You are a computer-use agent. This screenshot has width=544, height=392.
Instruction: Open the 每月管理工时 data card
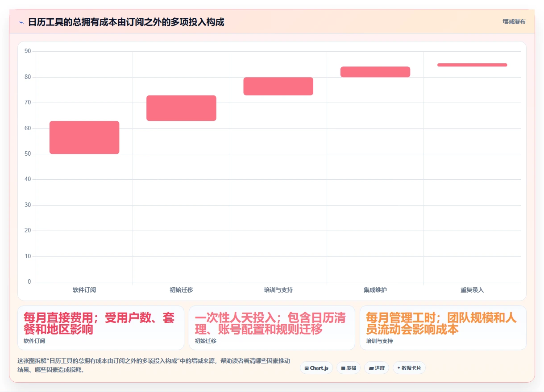[443, 328]
